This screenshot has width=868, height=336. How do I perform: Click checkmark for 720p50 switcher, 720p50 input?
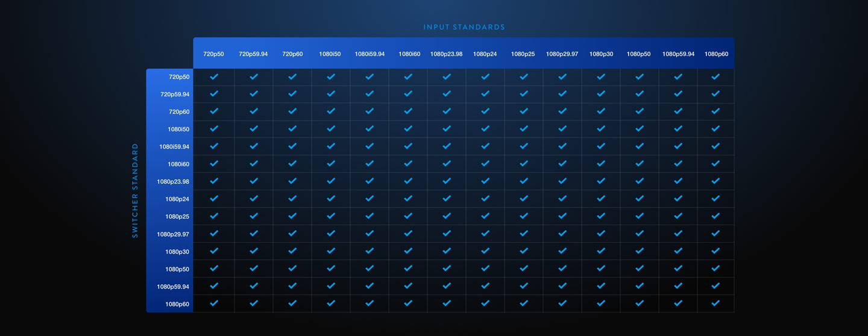pyautogui.click(x=214, y=77)
